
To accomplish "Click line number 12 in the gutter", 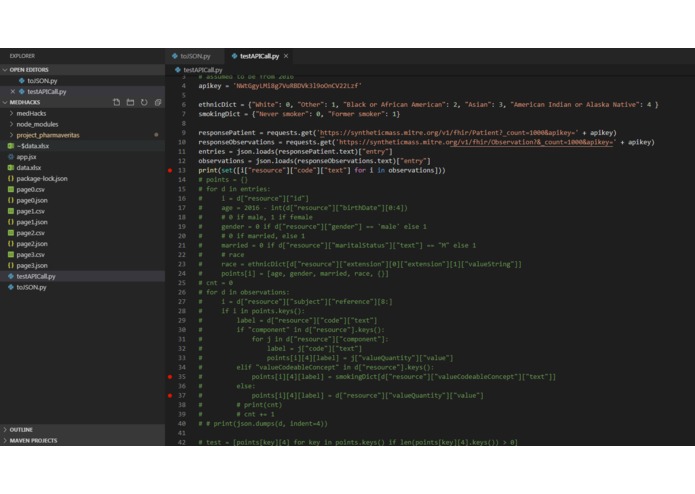I will point(182,161).
